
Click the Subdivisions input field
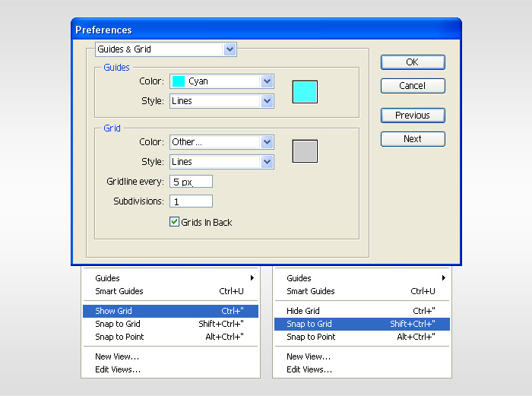191,201
